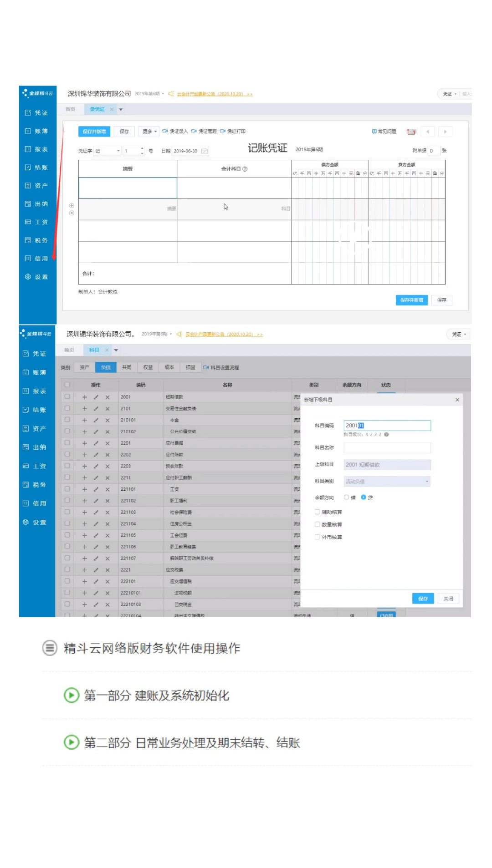The width and height of the screenshot is (492, 868).
Task: Open the 科目类别 流动负债 dropdown
Action: pyautogui.click(x=387, y=482)
